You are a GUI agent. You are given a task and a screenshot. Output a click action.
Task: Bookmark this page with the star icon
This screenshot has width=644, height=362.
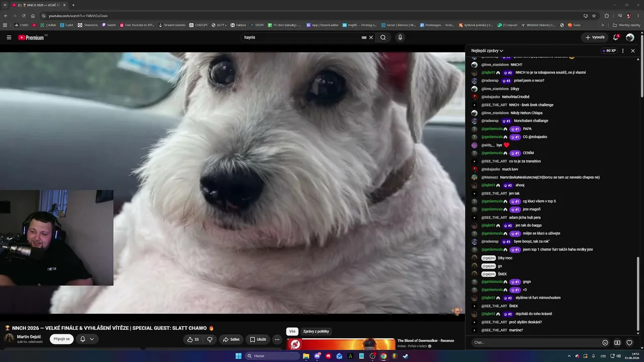(x=594, y=16)
